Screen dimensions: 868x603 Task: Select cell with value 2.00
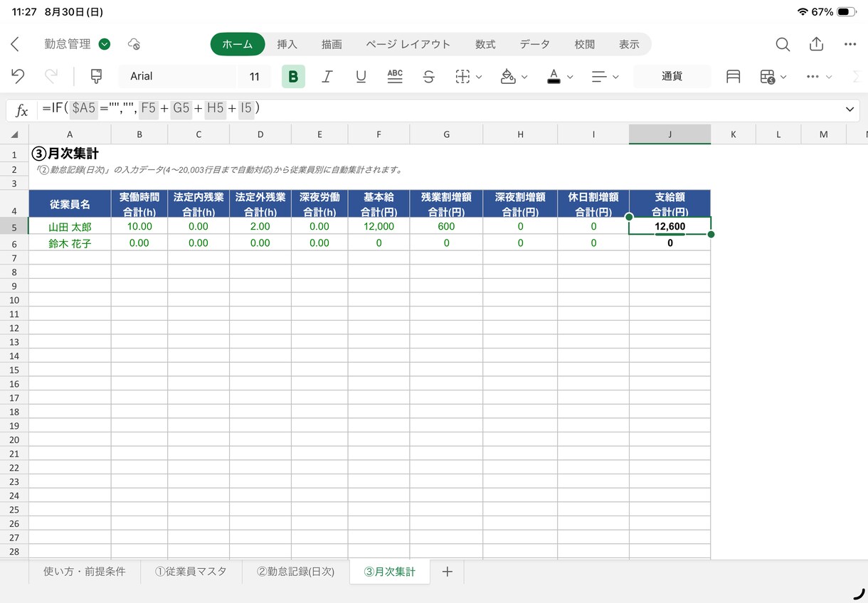[260, 227]
